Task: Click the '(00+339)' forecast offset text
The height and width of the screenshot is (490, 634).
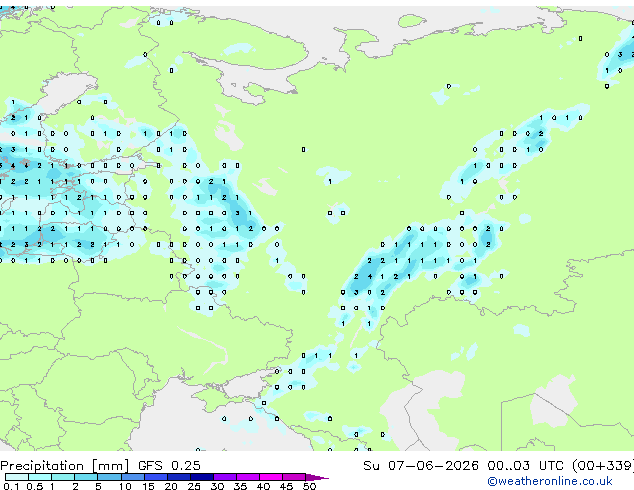Action: (603, 466)
